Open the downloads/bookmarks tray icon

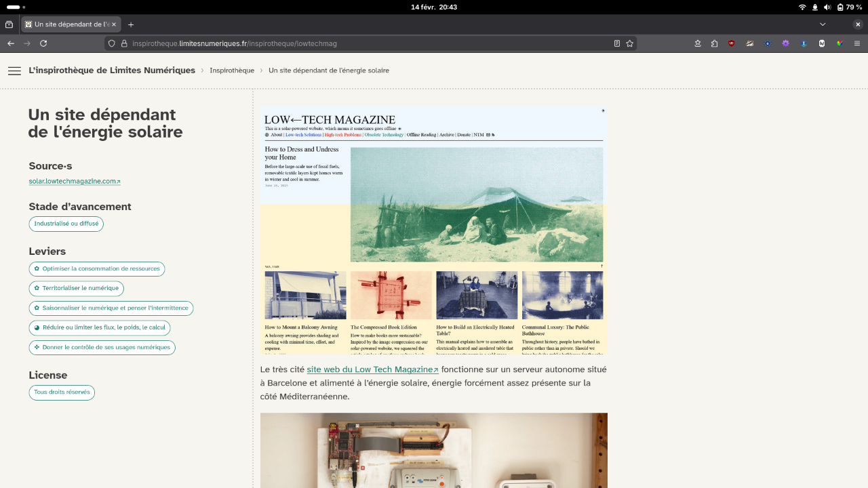(698, 43)
